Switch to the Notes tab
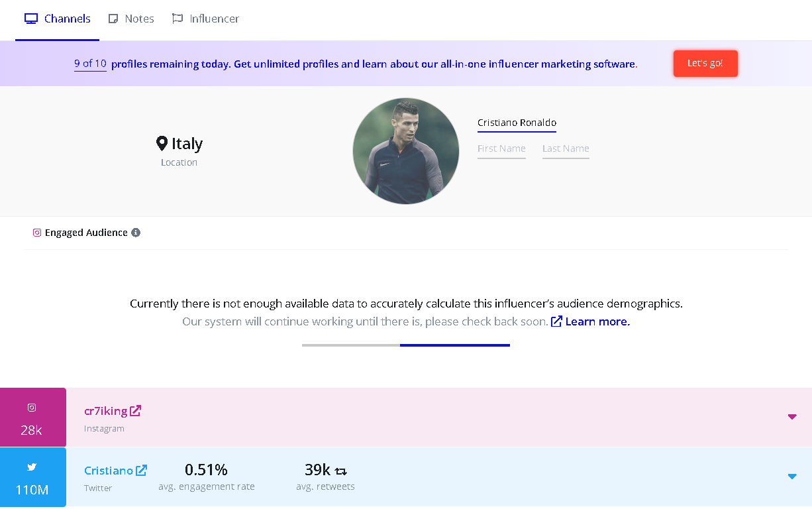Viewport: 812px width, 511px height. [130, 18]
